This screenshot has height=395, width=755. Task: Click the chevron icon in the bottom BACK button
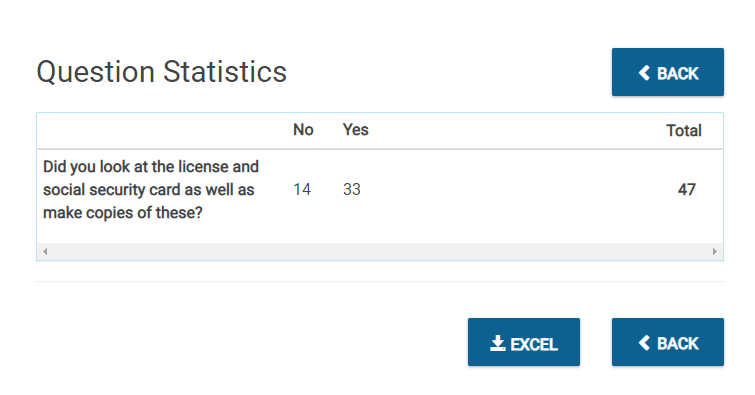point(644,343)
